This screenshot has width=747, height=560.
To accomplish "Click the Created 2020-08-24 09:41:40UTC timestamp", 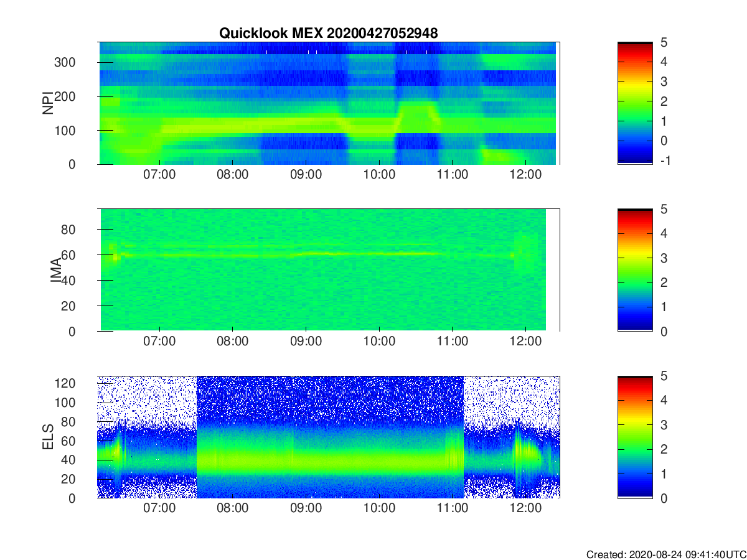I will coord(666,554).
